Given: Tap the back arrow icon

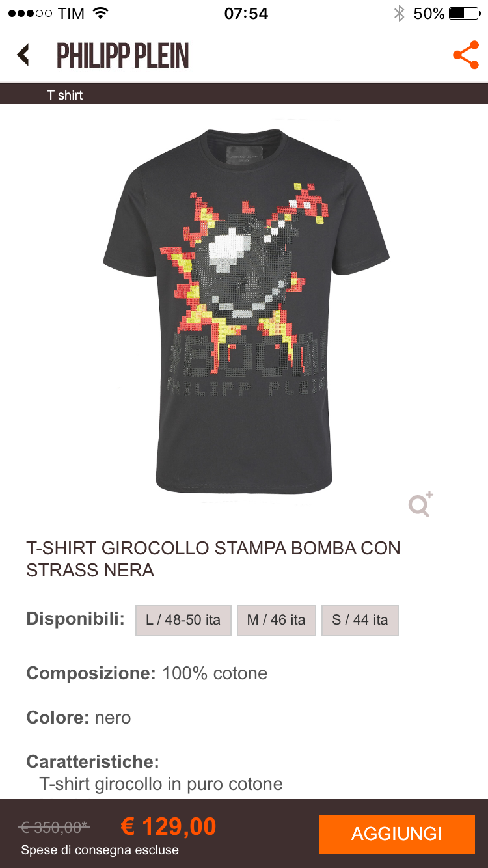Looking at the screenshot, I should click(23, 55).
